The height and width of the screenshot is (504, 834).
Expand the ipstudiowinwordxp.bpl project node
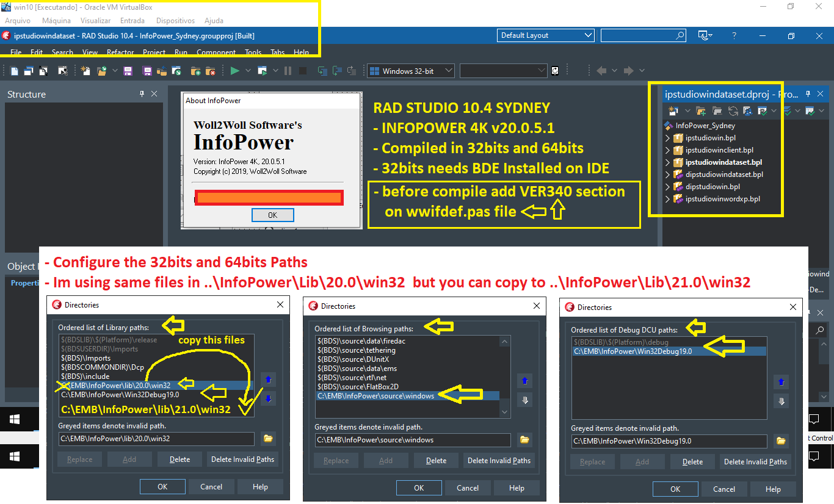pos(667,199)
